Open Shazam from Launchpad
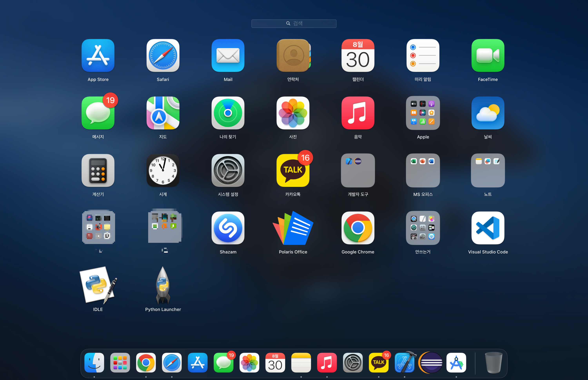The width and height of the screenshot is (588, 380). (228, 228)
